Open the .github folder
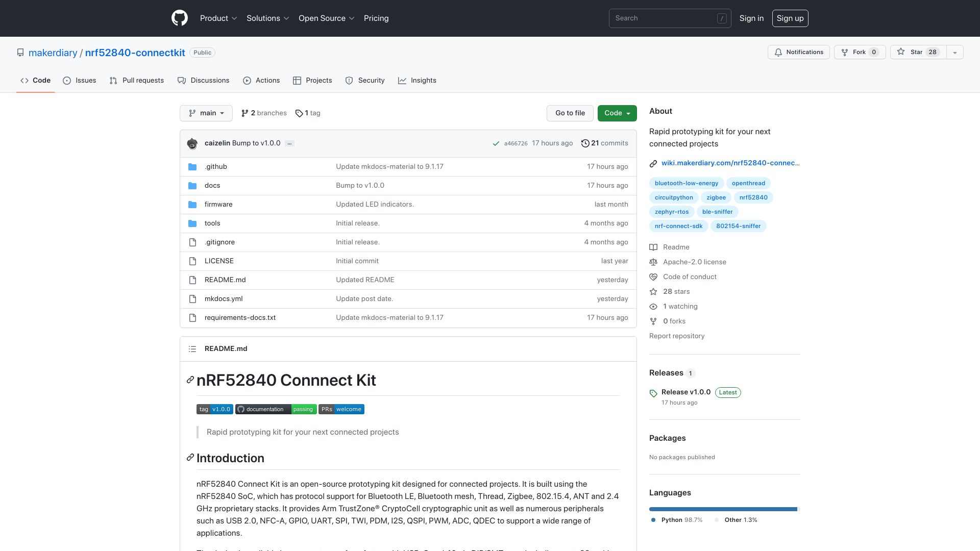This screenshot has height=551, width=980. coord(215,167)
